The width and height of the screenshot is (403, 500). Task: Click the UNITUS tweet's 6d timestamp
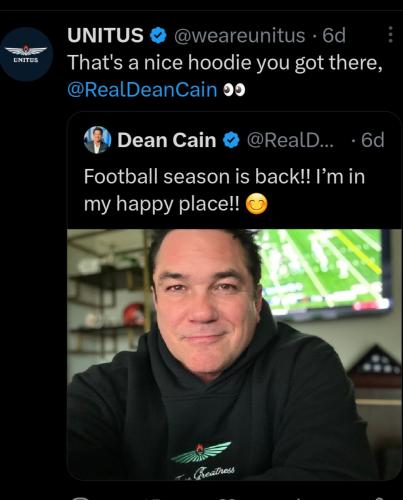(x=334, y=35)
